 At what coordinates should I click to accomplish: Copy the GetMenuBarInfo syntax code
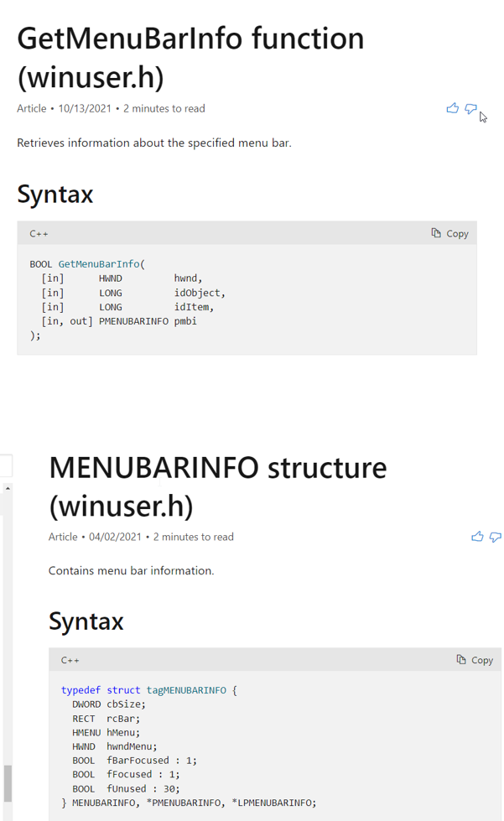[449, 233]
